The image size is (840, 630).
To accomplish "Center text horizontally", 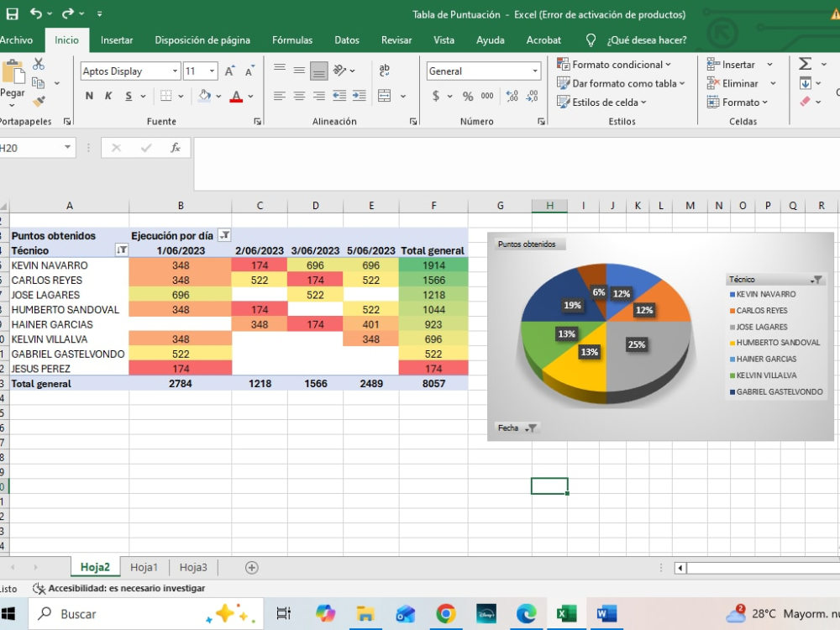I will [299, 96].
